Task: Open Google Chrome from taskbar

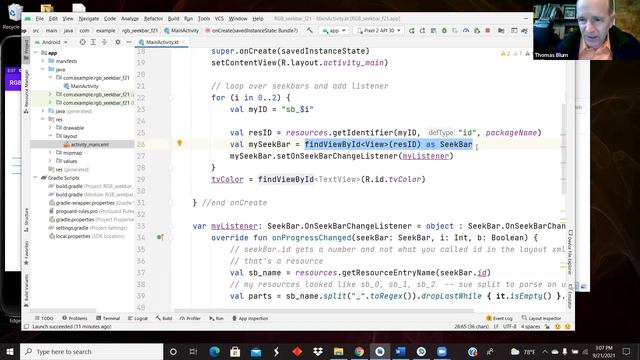Action: [x=359, y=351]
